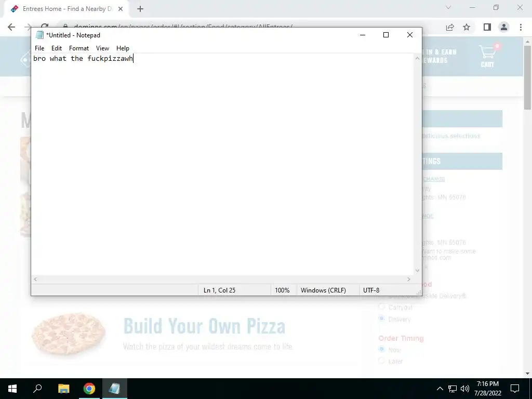Click Notepad taskbar icon

[115, 389]
